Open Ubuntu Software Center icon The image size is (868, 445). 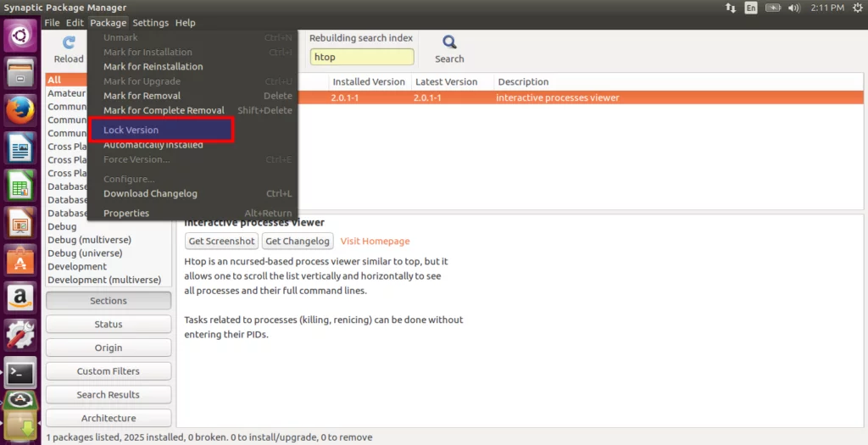[x=20, y=260]
